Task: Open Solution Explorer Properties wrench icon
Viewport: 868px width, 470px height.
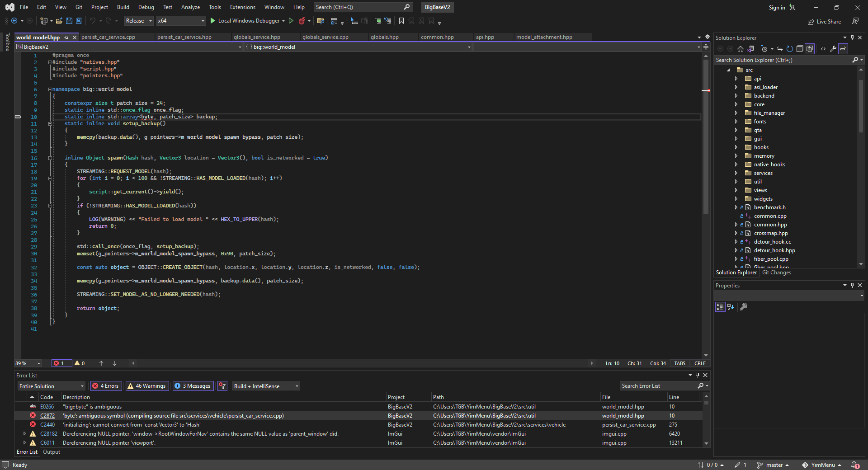Action: pos(833,49)
